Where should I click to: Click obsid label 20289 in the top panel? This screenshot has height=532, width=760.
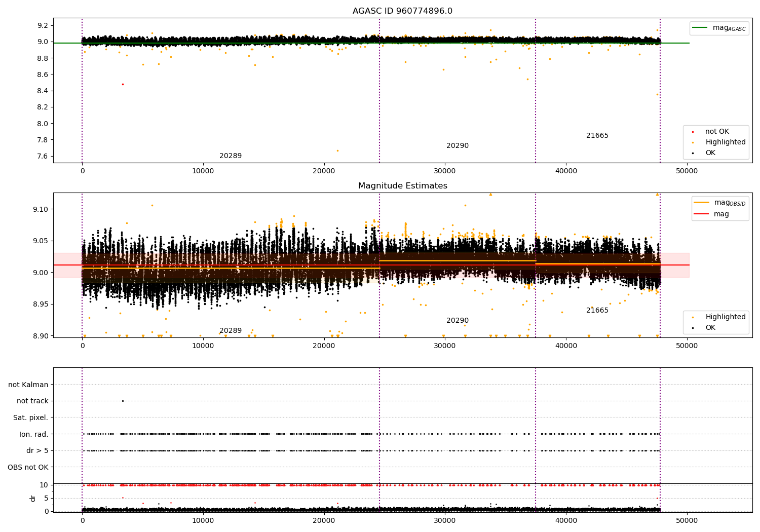[231, 156]
